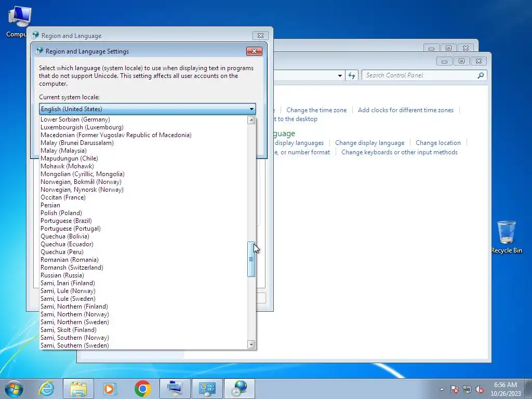Select Norwegian, Bokmål (Norway) locale

tap(143, 182)
